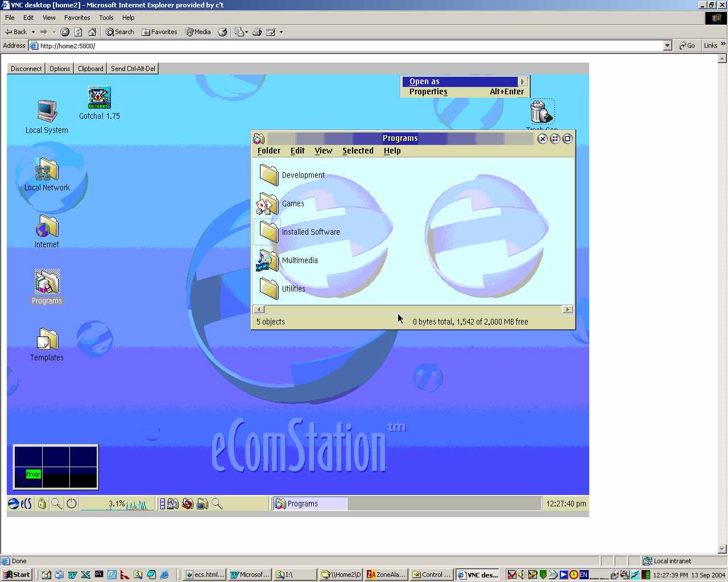This screenshot has height=582, width=728.
Task: Click the shutdown power icon on eCenter
Action: [71, 504]
